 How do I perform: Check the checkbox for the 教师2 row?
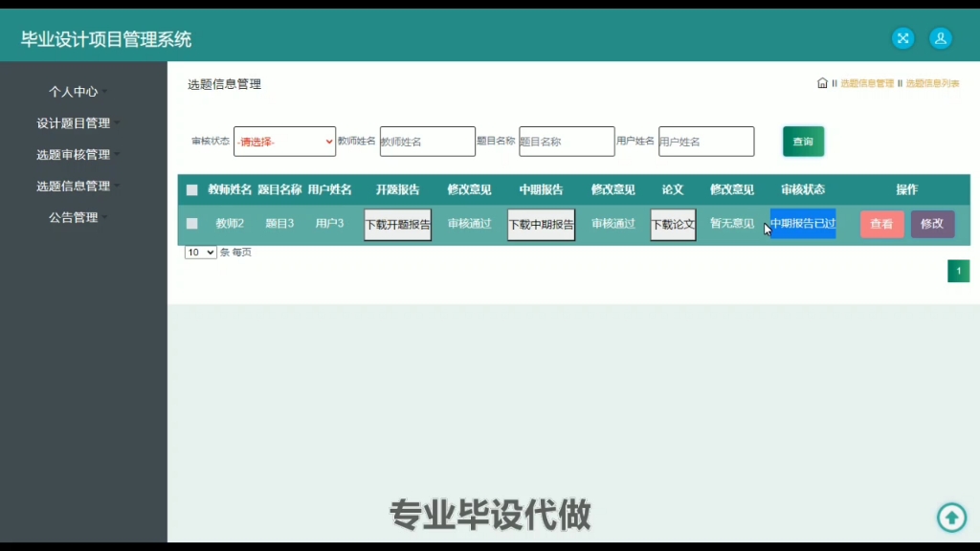[x=191, y=224]
